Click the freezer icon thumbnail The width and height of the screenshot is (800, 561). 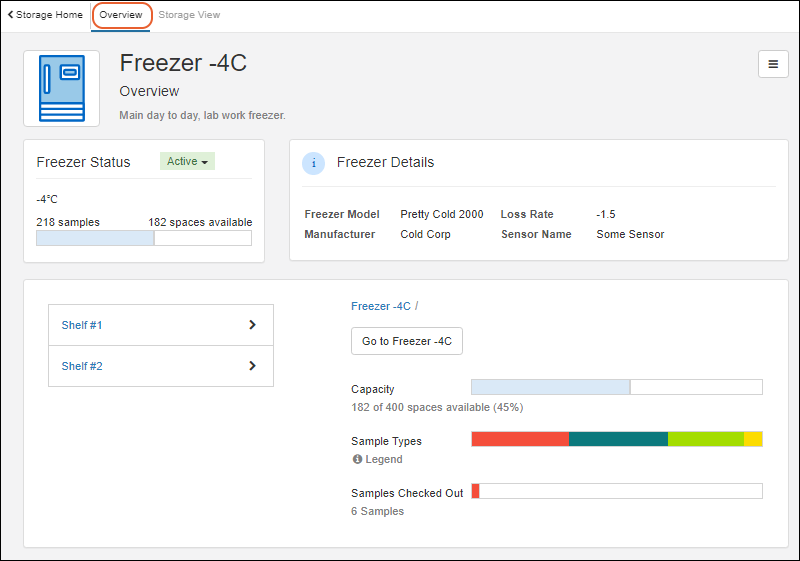(61, 88)
